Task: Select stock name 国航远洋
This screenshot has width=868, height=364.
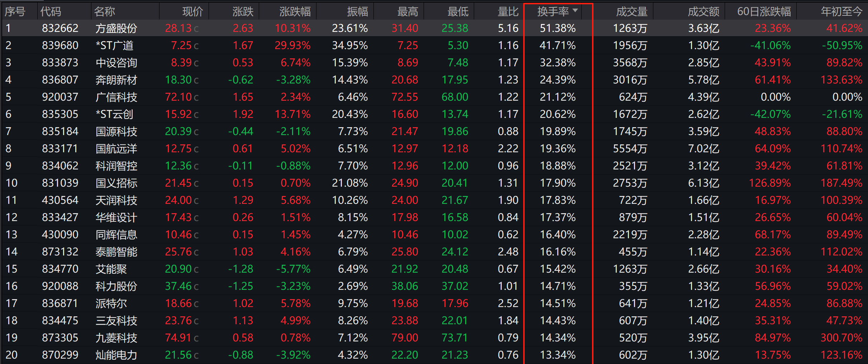Action: tap(116, 149)
